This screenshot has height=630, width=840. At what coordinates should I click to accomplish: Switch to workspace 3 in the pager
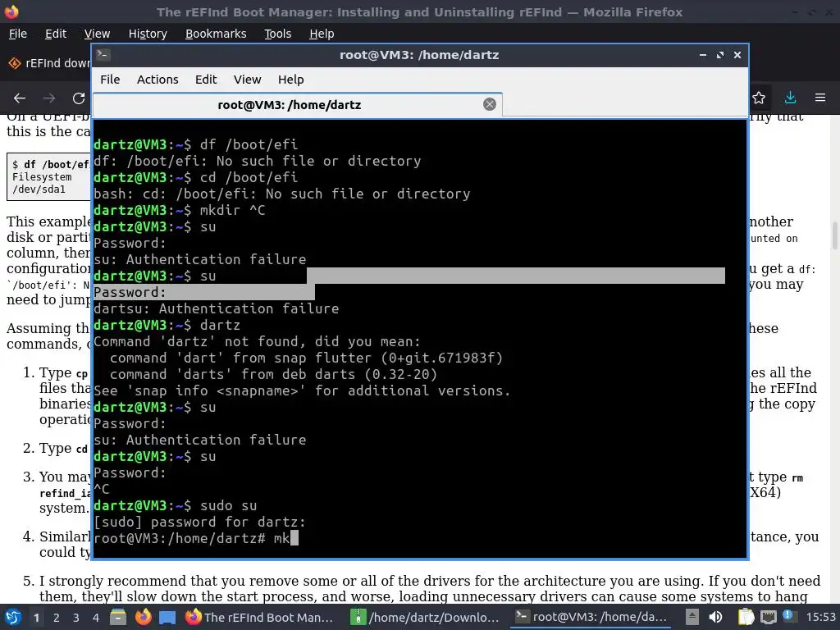tap(76, 618)
